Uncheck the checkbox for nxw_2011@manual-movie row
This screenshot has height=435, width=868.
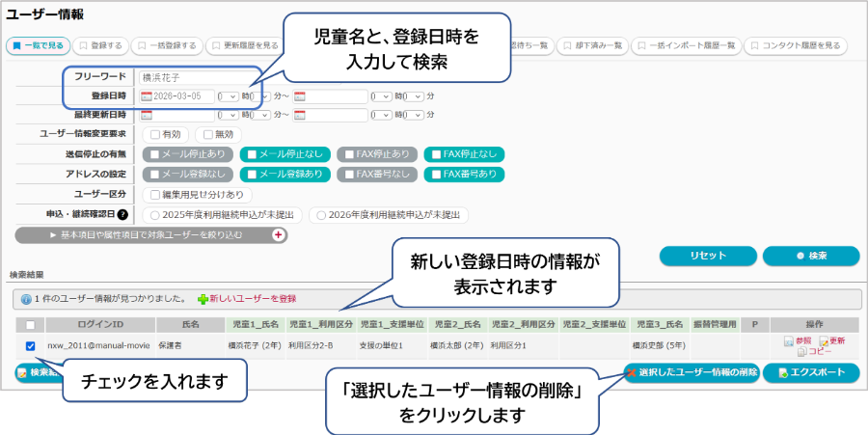coord(30,345)
